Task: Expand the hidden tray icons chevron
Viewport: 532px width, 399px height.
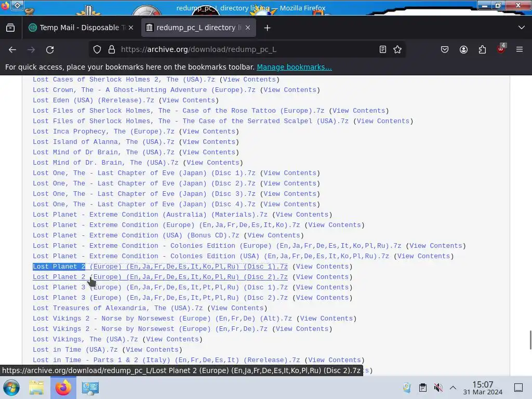Action: pos(453,388)
